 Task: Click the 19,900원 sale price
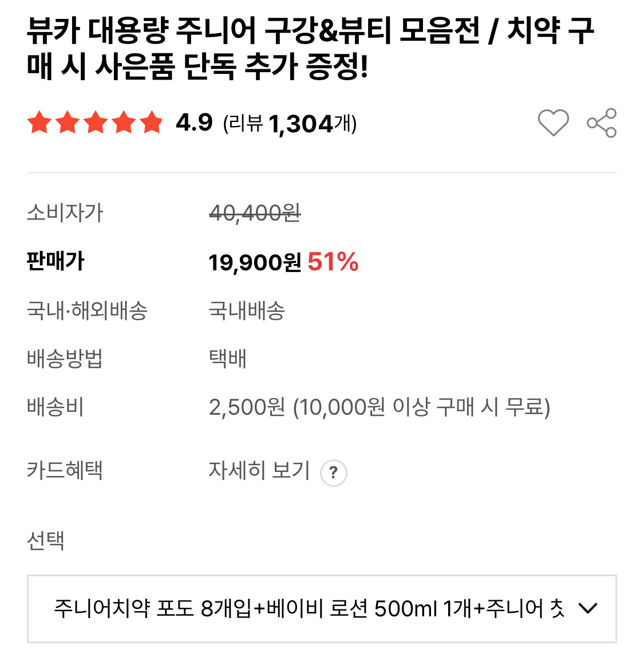[254, 262]
